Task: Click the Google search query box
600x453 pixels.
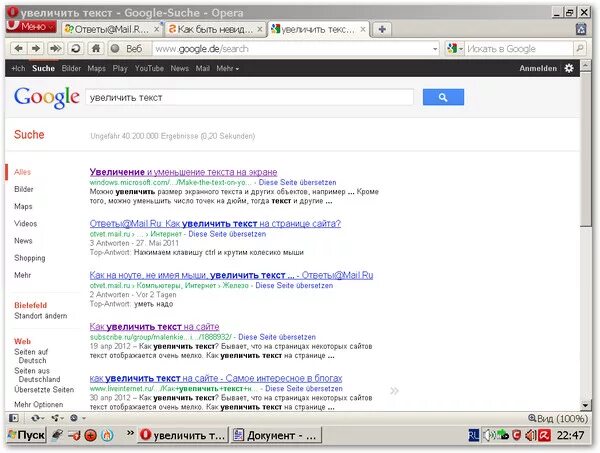Action: coord(249,98)
